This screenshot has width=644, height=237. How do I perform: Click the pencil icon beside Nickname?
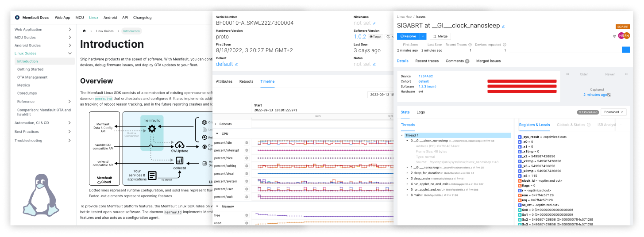click(374, 23)
